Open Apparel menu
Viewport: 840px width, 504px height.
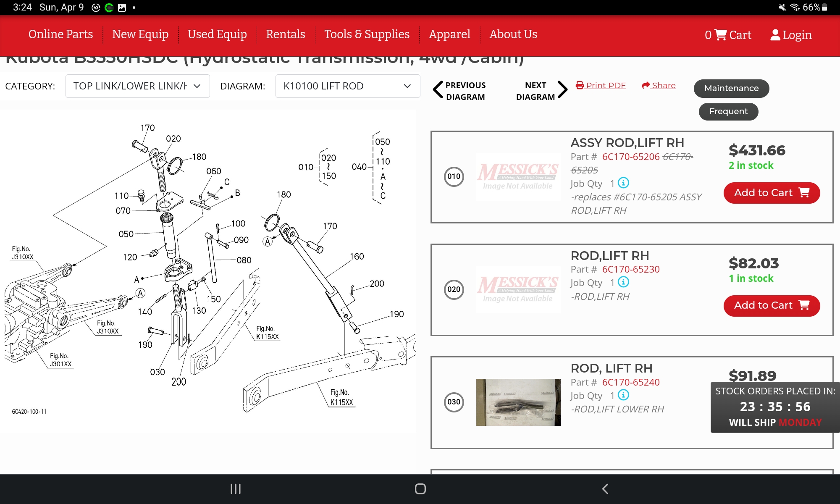click(x=449, y=34)
